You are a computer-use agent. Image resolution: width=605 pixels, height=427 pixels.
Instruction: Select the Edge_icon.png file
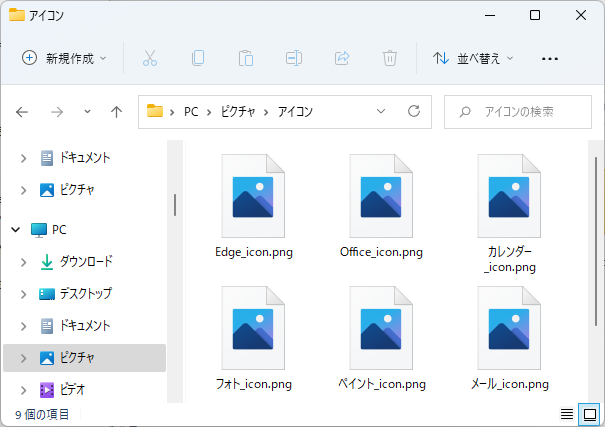[x=253, y=206]
